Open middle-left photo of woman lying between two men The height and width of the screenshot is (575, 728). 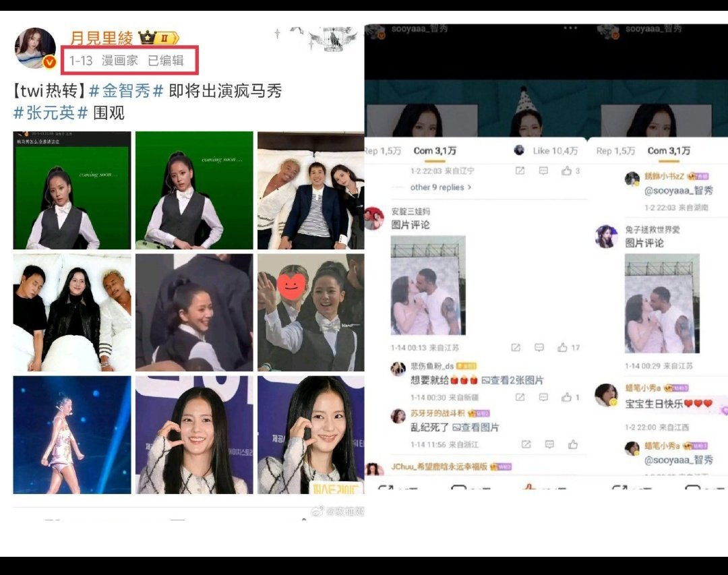point(72,312)
